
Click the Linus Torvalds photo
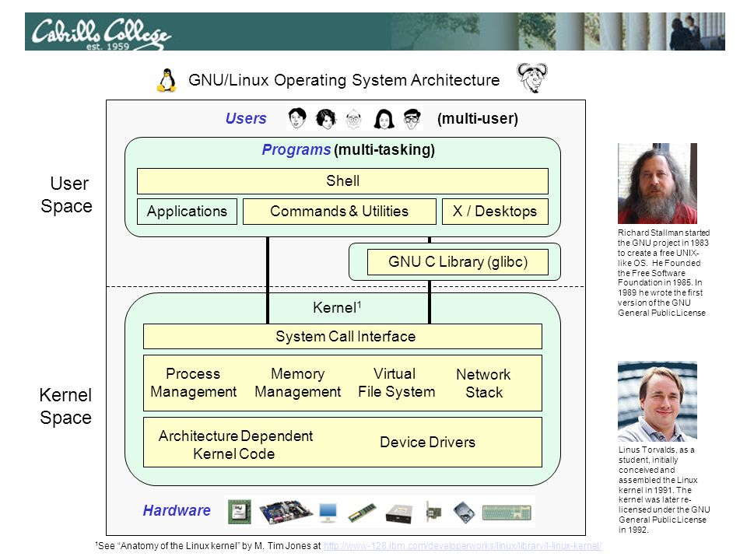pos(658,401)
